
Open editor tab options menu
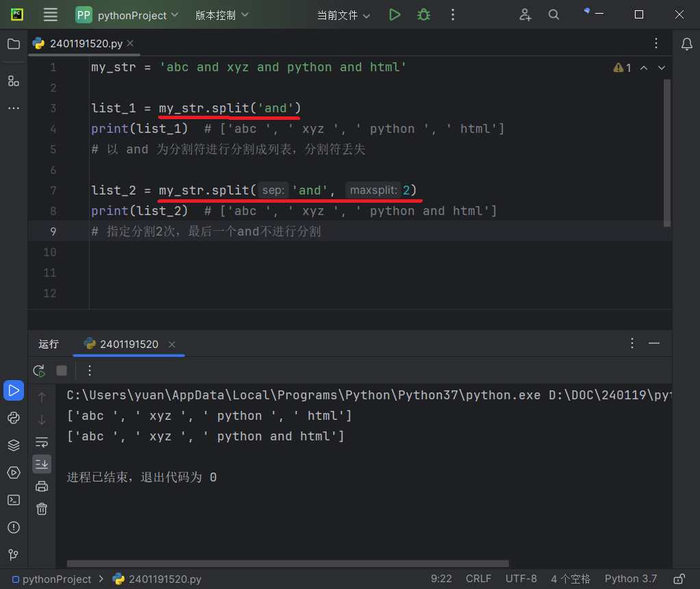pos(655,43)
